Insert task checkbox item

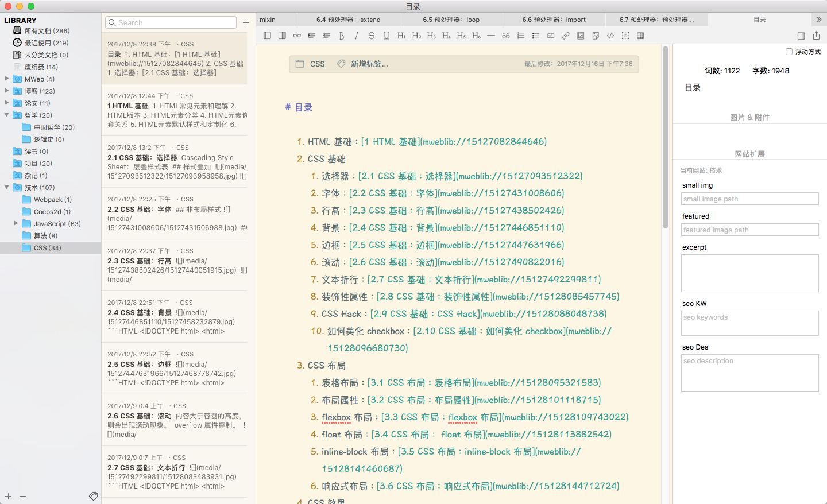[551, 36]
